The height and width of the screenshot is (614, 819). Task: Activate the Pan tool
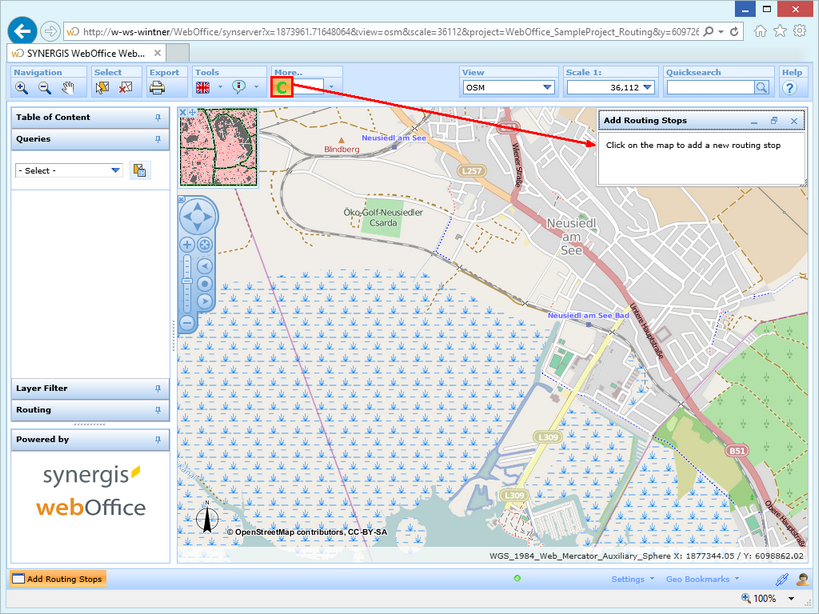(x=67, y=88)
